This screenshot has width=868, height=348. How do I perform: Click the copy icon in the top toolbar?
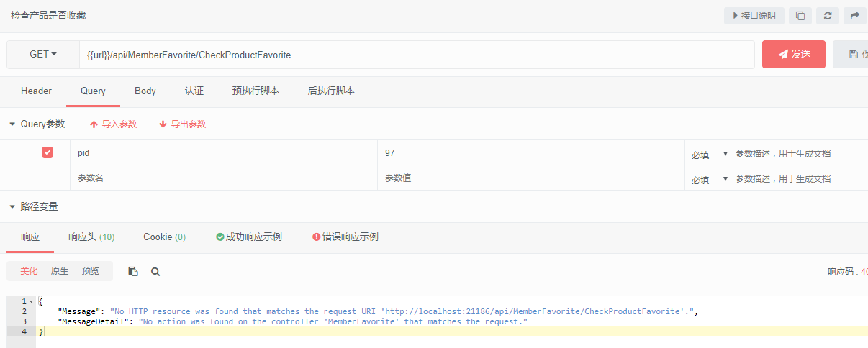tap(800, 16)
